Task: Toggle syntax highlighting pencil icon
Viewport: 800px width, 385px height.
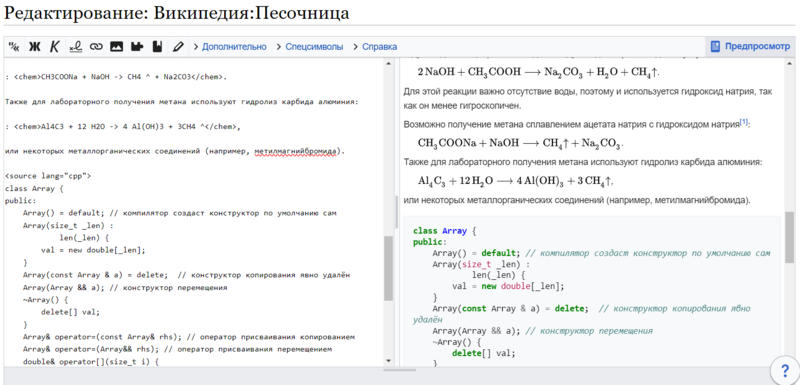Action: point(178,47)
